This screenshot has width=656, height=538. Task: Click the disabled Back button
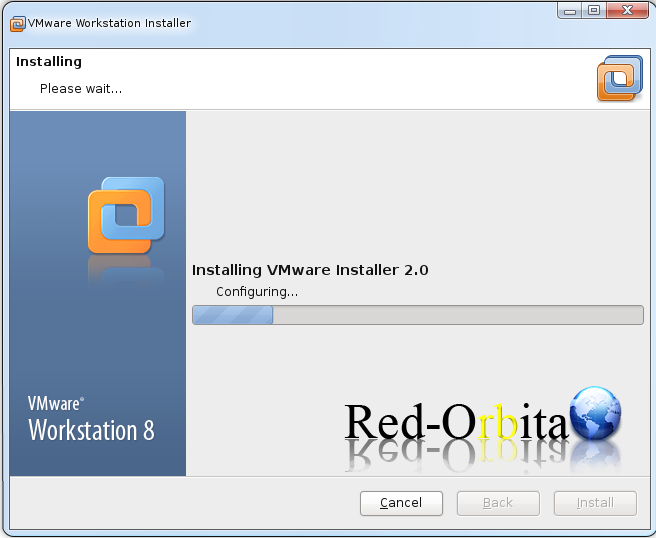click(498, 503)
